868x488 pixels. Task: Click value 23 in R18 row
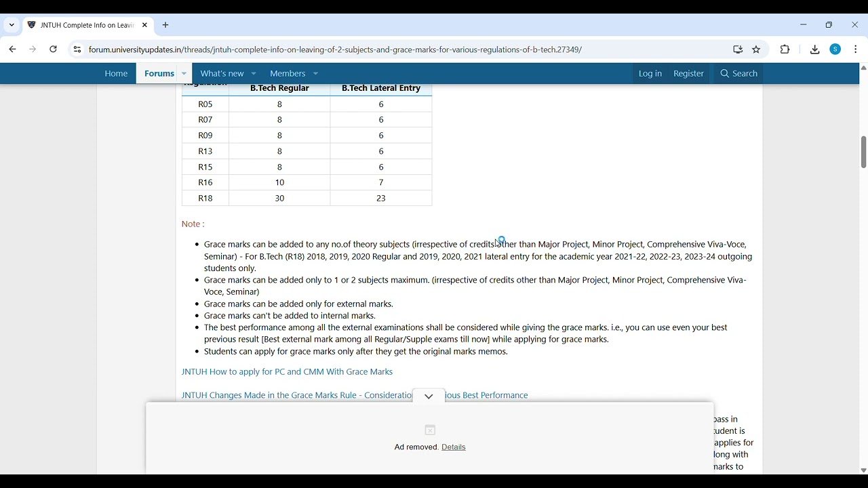381,199
